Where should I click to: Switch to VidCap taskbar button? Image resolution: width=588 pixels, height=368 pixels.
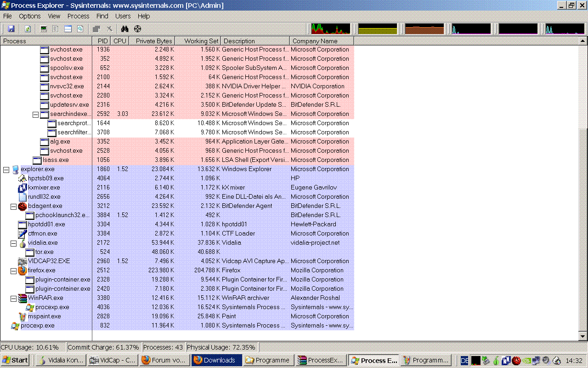[x=113, y=360]
